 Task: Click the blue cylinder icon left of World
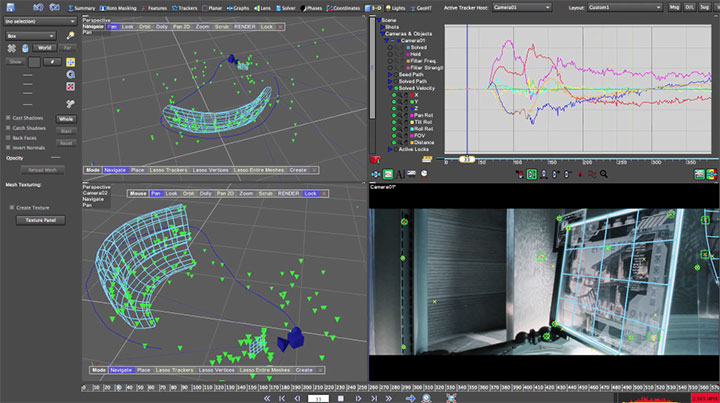[25, 48]
